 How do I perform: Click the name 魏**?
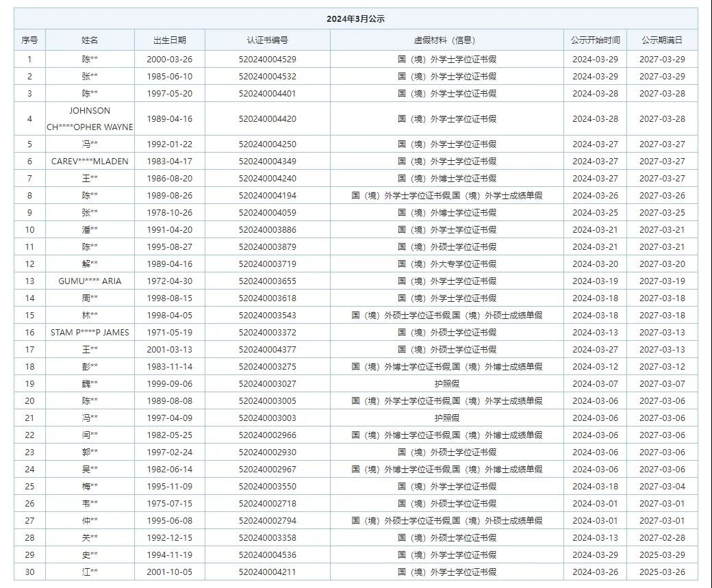click(90, 384)
